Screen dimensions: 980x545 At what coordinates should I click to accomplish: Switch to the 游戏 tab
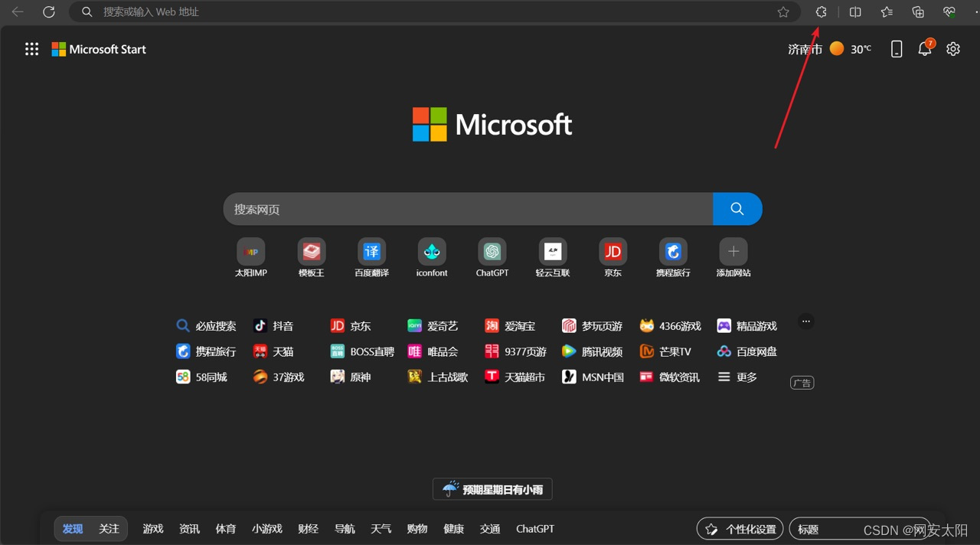pos(153,529)
